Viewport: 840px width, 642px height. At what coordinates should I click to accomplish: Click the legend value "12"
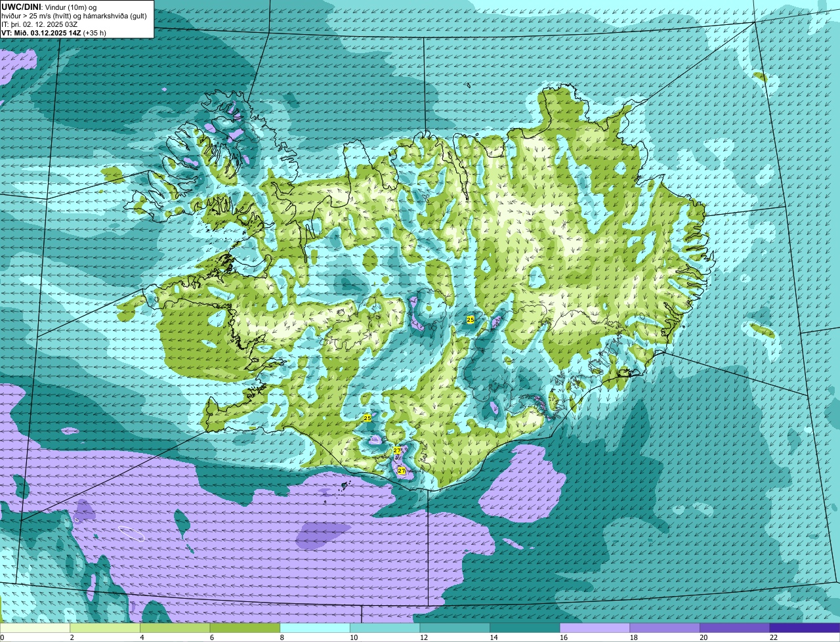424,637
